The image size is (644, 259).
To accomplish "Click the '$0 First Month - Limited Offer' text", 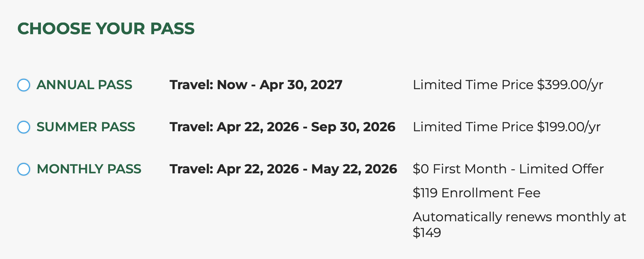I will point(508,169).
